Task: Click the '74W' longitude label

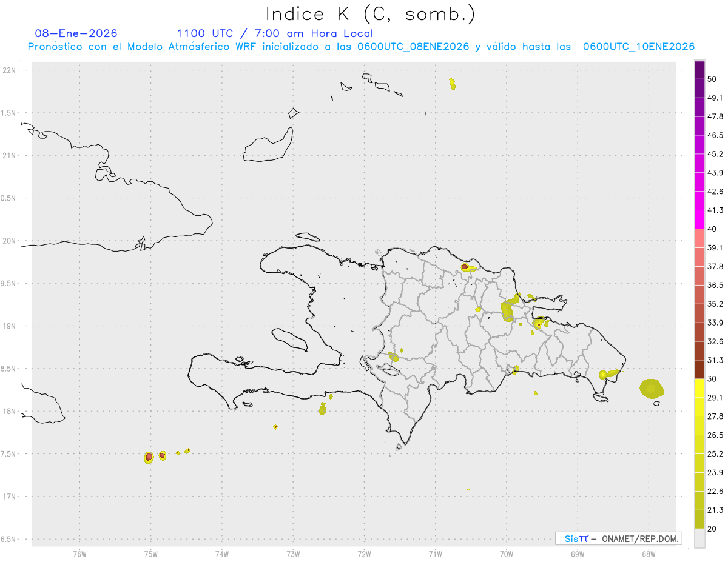Action: [x=222, y=554]
